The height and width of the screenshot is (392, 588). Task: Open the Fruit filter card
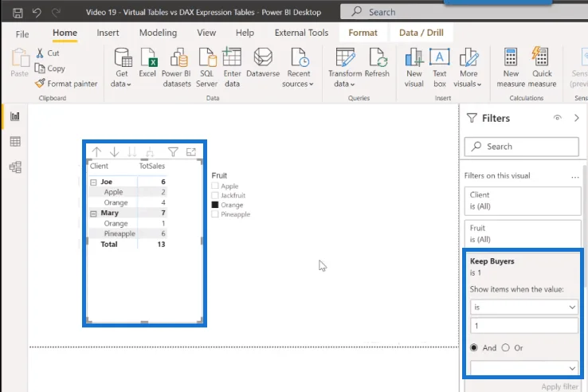[x=523, y=233]
